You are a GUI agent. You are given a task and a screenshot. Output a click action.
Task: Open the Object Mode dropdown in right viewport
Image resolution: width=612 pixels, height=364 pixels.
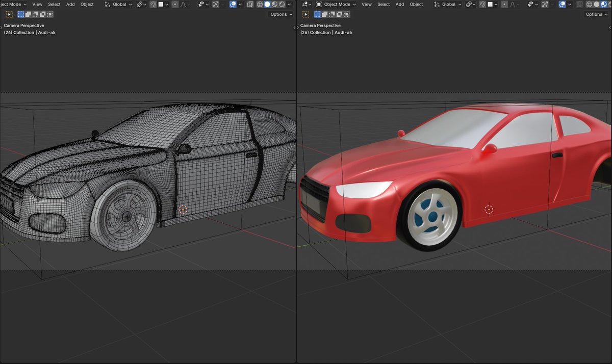pos(337,4)
